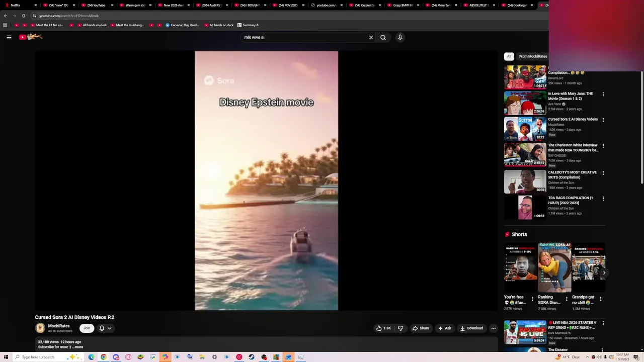Open the Carvana Buy Used bookmark
Screen dimensions: 644x362
click(182, 25)
